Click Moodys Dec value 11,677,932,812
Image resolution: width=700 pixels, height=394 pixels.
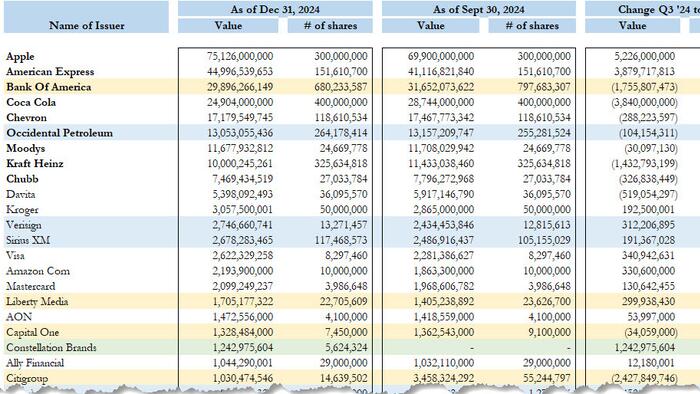240,148
